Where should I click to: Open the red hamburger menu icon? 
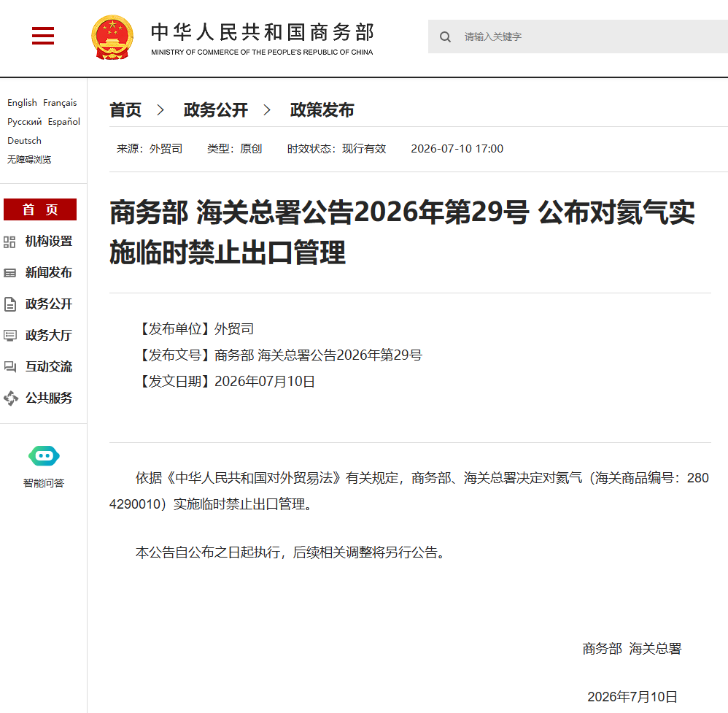point(43,36)
